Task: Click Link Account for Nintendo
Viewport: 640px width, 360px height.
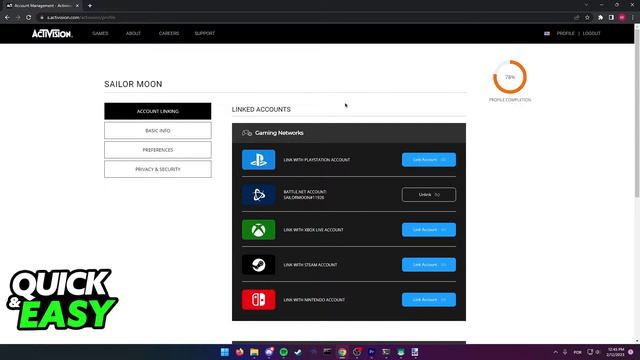Action: [x=429, y=300]
